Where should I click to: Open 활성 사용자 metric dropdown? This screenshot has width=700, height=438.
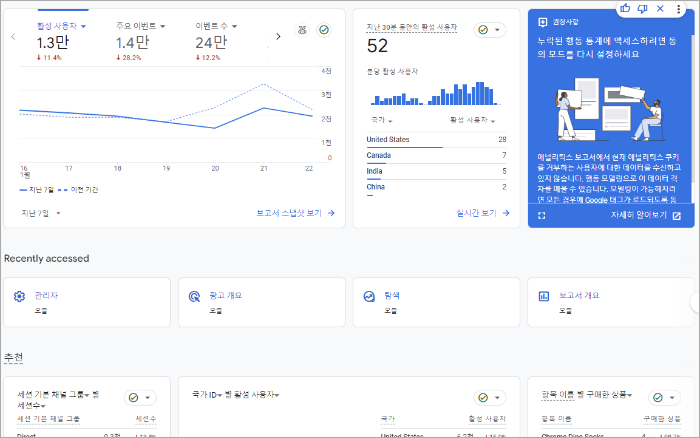pos(61,26)
